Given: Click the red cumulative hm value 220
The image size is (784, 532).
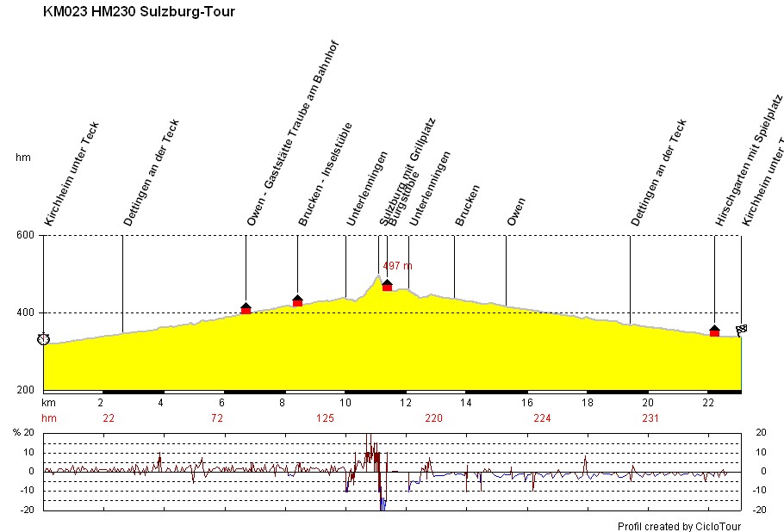Looking at the screenshot, I should [433, 418].
